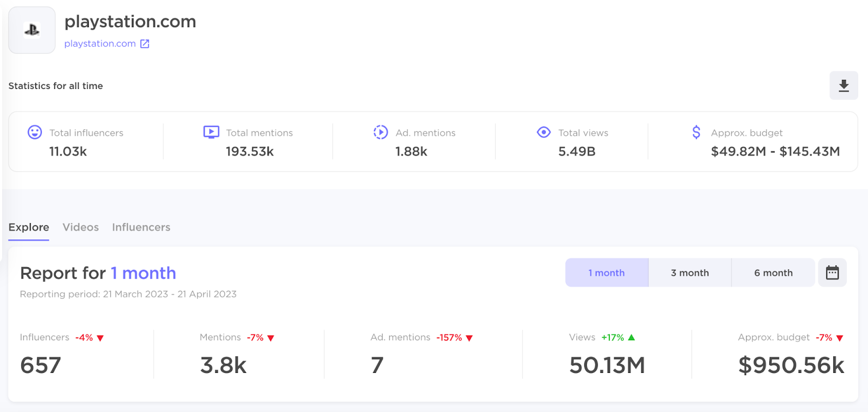
Task: Open the external link icon beside playstation.com
Action: click(x=145, y=44)
